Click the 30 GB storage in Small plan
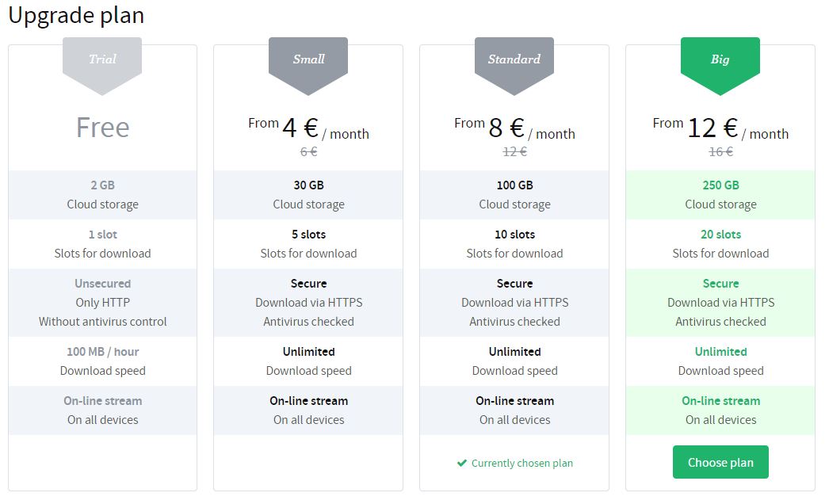The width and height of the screenshot is (829, 504). (308, 185)
